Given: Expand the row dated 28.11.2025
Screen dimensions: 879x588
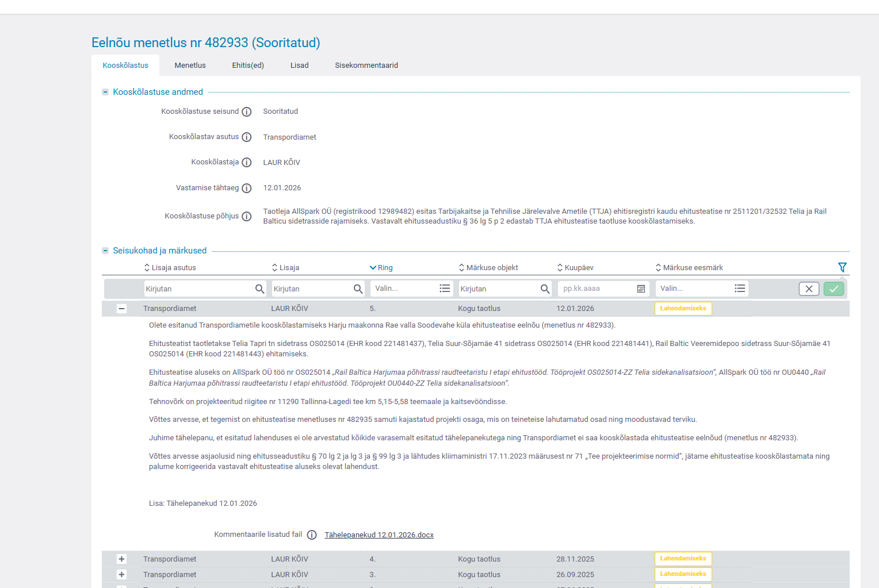Looking at the screenshot, I should [121, 559].
